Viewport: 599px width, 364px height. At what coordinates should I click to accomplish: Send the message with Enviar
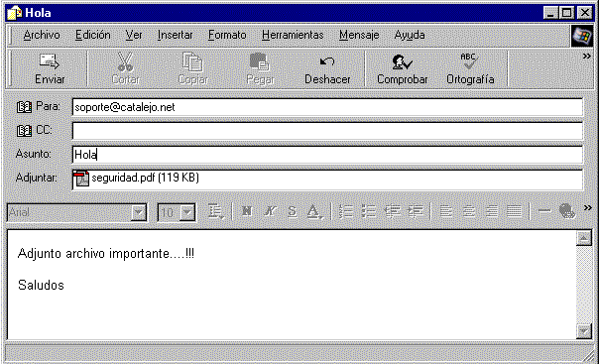click(50, 69)
